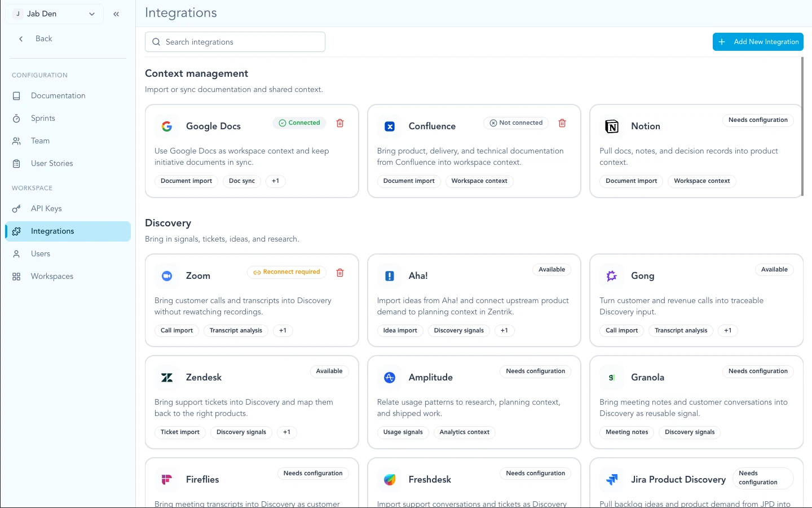Screen dimensions: 812x508
Task: Click the Gong app logo icon
Action: pyautogui.click(x=612, y=276)
